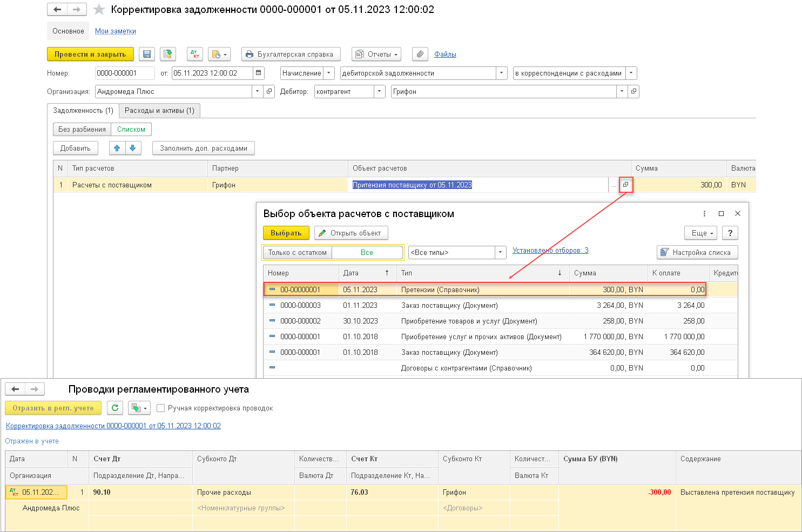This screenshot has height=532, width=802.
Task: Click Настройка списка button
Action: pos(697,252)
